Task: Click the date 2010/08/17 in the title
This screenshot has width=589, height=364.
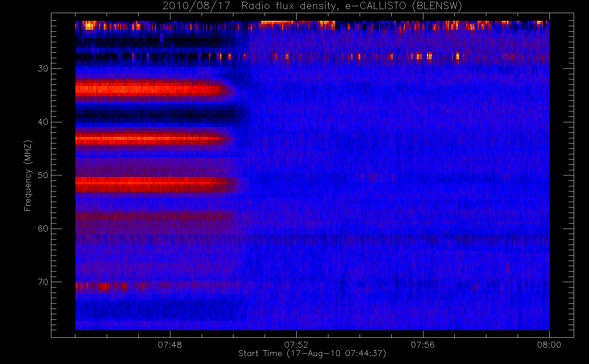Action: pos(196,6)
